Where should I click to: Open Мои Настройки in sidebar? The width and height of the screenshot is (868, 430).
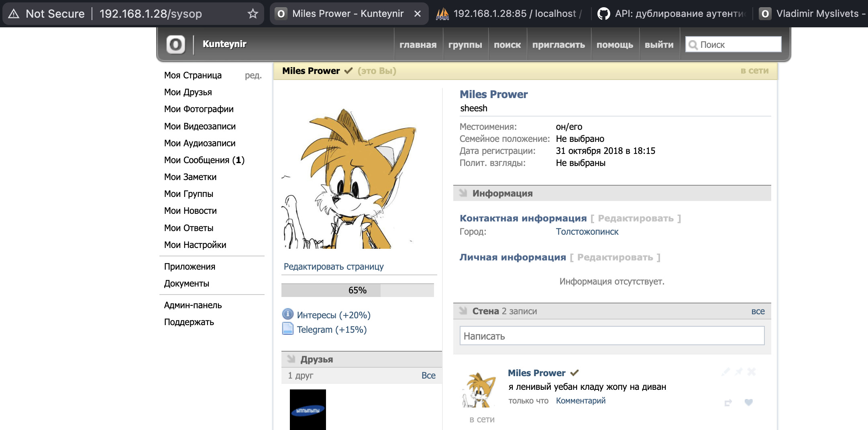pyautogui.click(x=195, y=245)
